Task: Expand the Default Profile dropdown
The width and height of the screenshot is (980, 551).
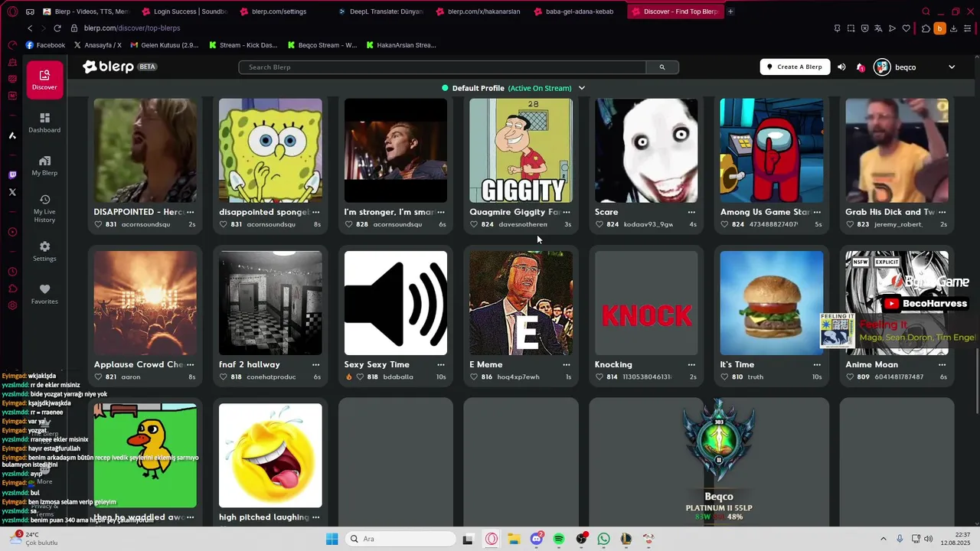Action: [x=582, y=88]
